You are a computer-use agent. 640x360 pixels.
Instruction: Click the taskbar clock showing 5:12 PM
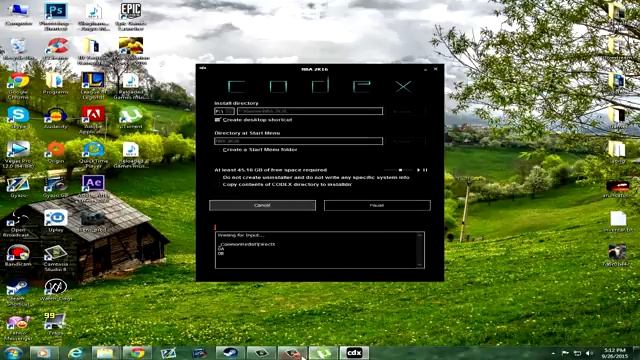(614, 353)
